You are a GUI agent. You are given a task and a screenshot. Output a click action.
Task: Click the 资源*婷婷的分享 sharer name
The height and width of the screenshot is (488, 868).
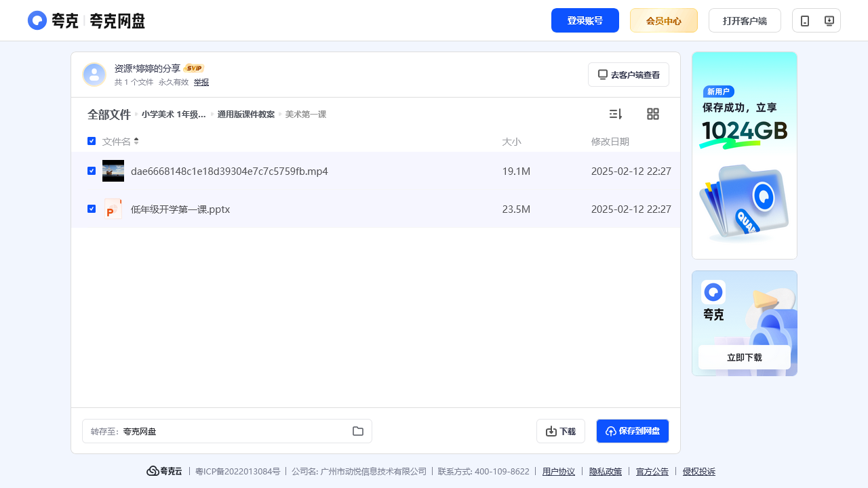(147, 68)
